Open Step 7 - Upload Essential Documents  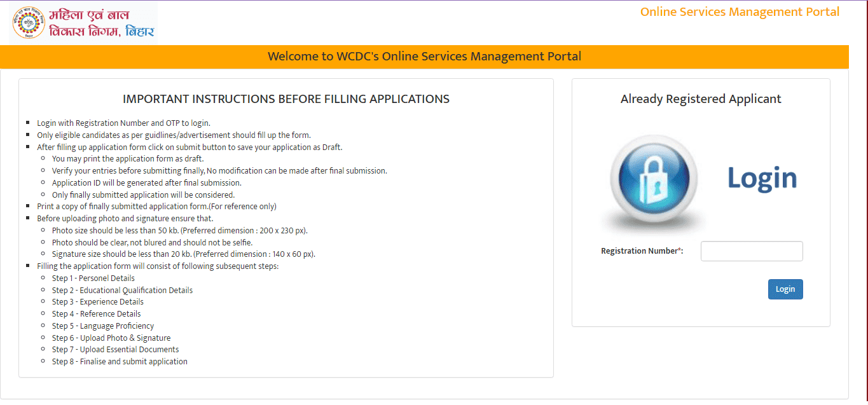pos(115,349)
